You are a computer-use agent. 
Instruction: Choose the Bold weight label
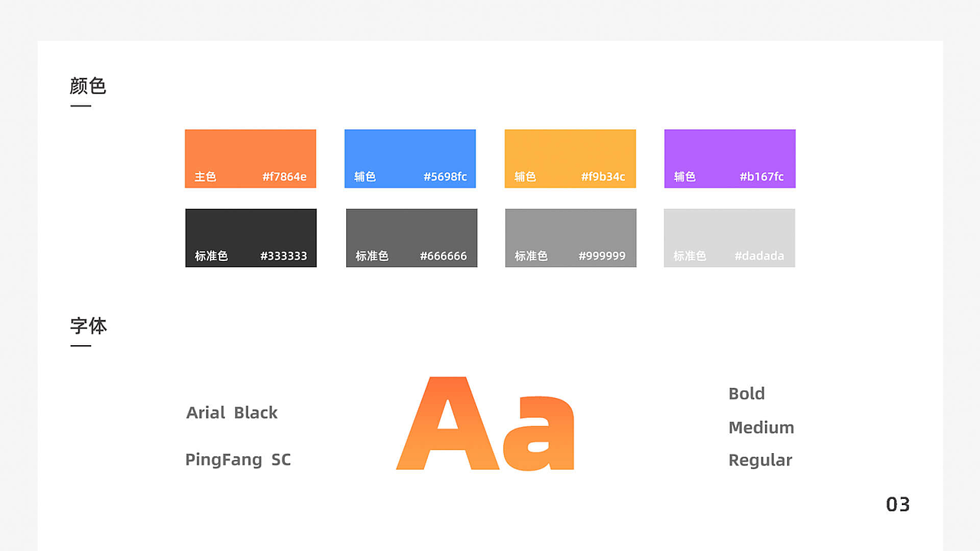[x=746, y=393]
